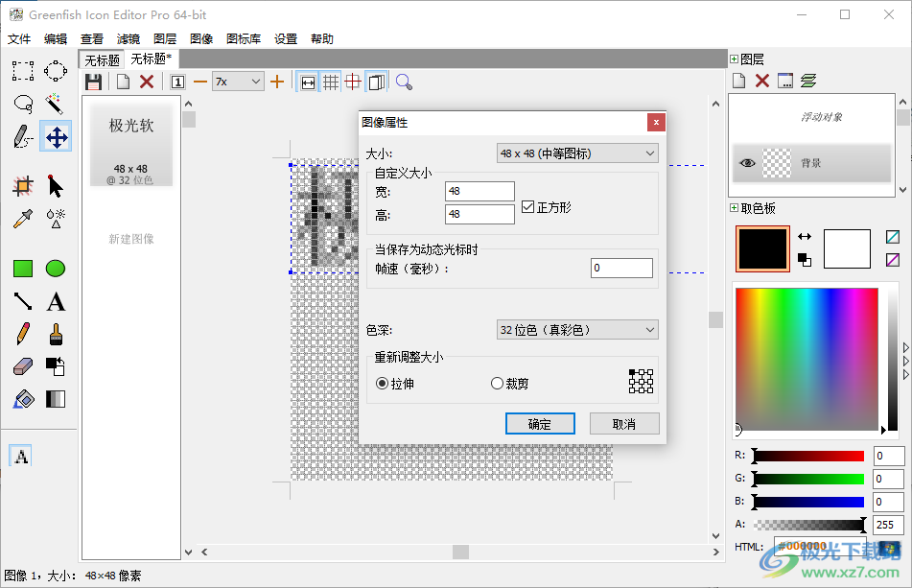Open the 48 x 48 size dropdown

pos(576,153)
